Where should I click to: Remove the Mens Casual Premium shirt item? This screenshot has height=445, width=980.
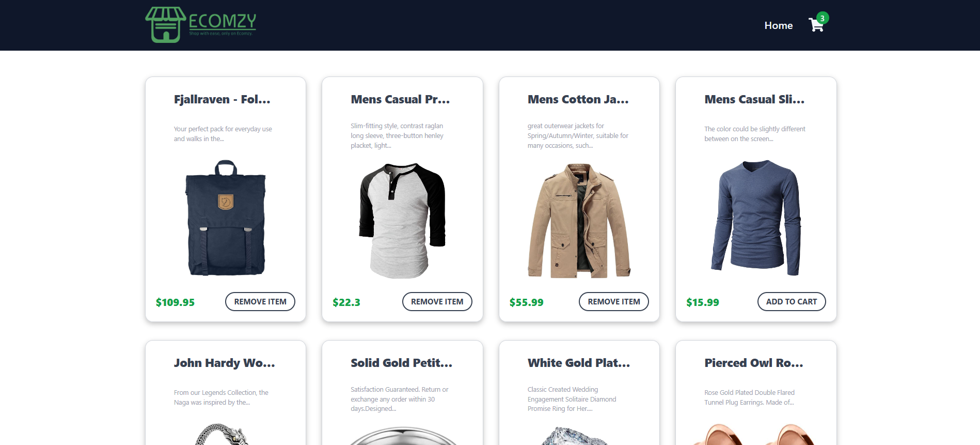437,302
